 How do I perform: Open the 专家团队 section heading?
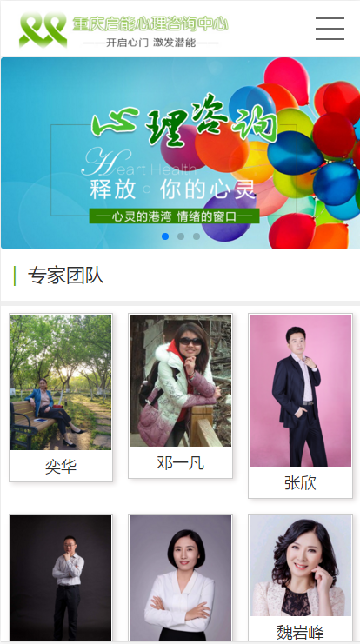66,276
